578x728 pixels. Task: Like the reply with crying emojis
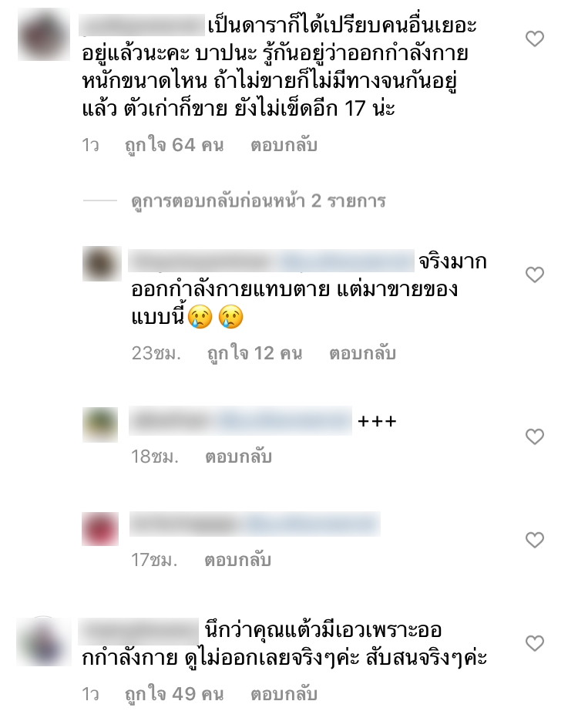[534, 275]
